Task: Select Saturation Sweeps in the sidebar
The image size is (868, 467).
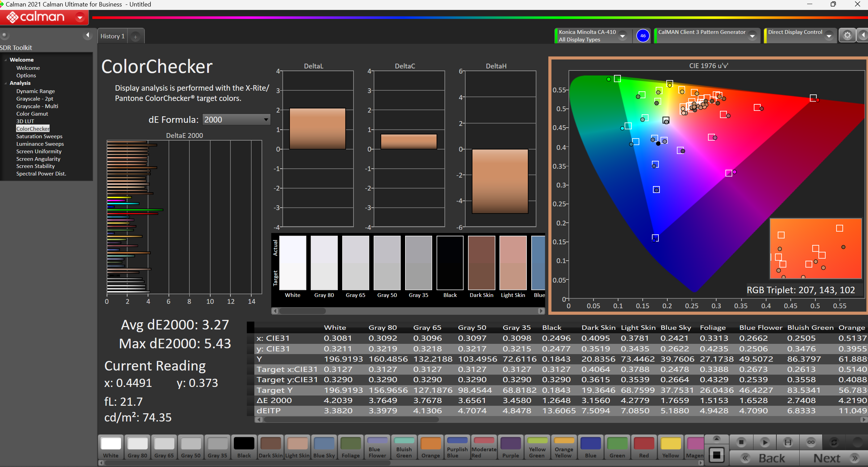Action: click(x=39, y=136)
